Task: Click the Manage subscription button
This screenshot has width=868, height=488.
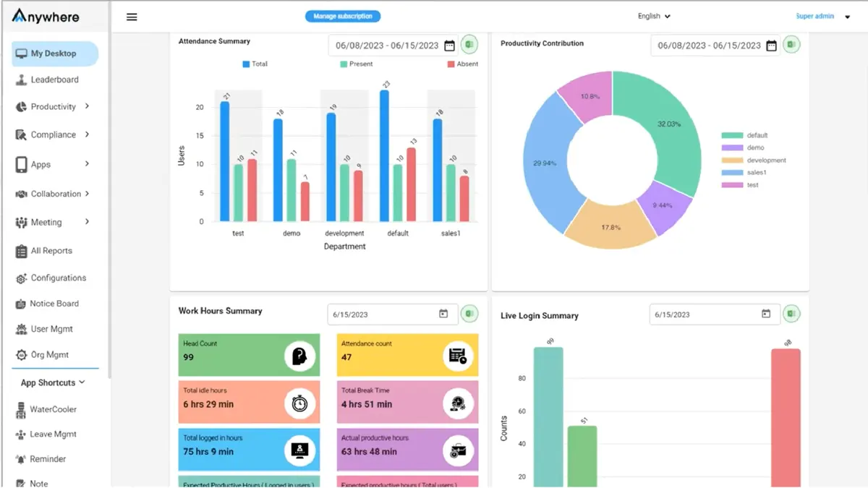Action: click(x=343, y=16)
